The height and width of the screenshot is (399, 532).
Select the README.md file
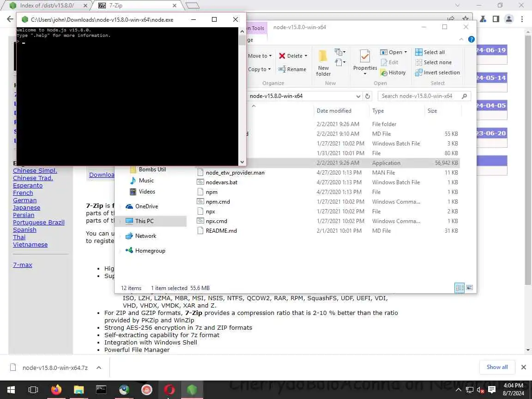[221, 231]
